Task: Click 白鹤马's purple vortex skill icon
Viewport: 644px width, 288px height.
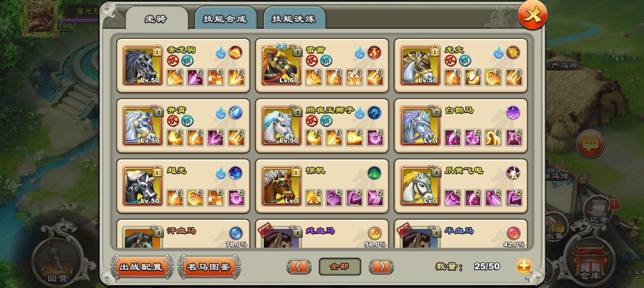Action: (x=513, y=113)
